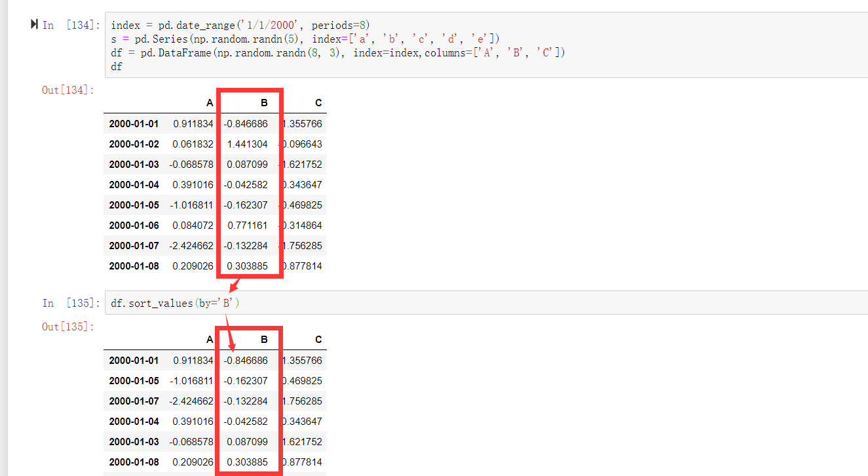
Task: Click value -1.016811 in sorted table
Action: (191, 380)
